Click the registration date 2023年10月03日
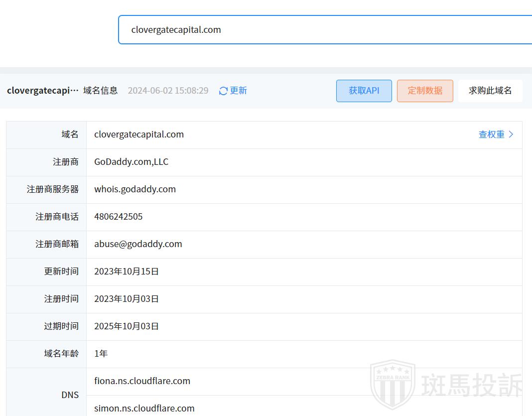 (x=127, y=299)
